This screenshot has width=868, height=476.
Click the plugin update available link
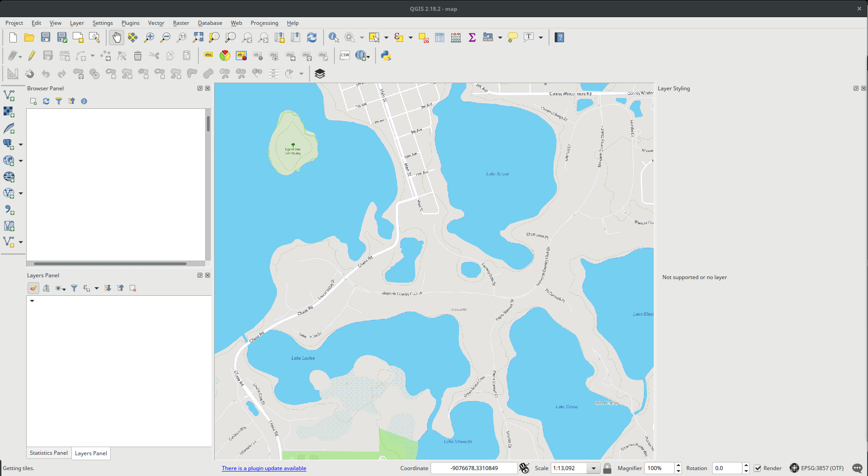tap(264, 468)
